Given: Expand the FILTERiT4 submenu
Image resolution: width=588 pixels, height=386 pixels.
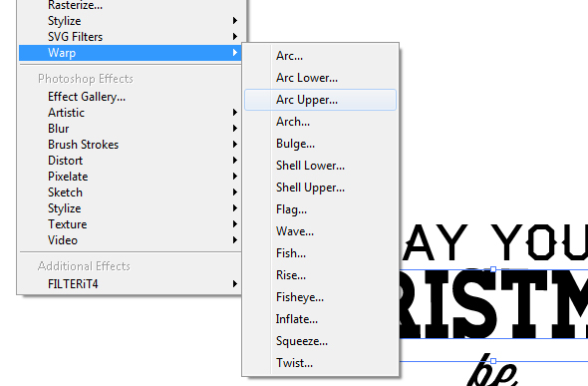Looking at the screenshot, I should pos(130,284).
